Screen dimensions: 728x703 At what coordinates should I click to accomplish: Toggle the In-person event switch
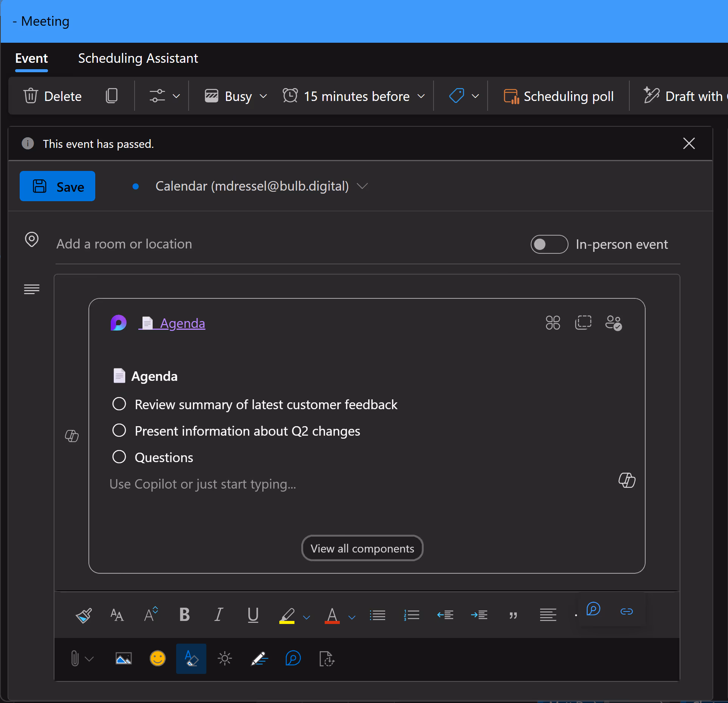point(549,244)
